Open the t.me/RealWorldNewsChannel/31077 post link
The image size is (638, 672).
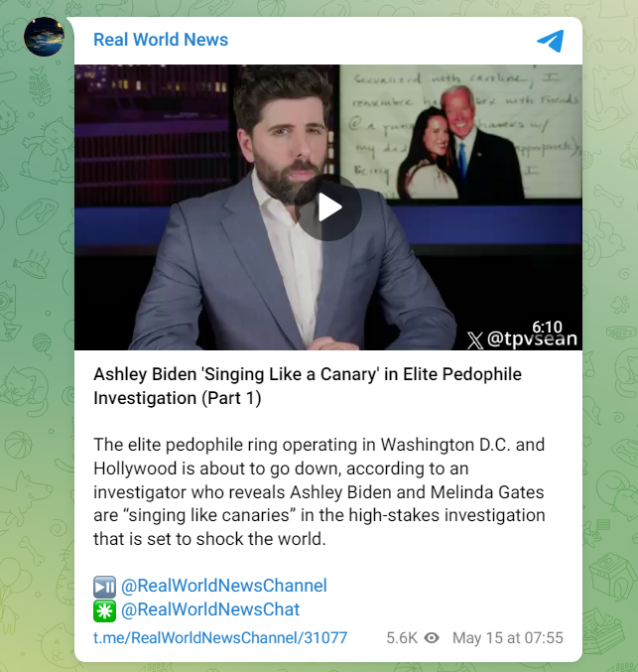coord(220,637)
